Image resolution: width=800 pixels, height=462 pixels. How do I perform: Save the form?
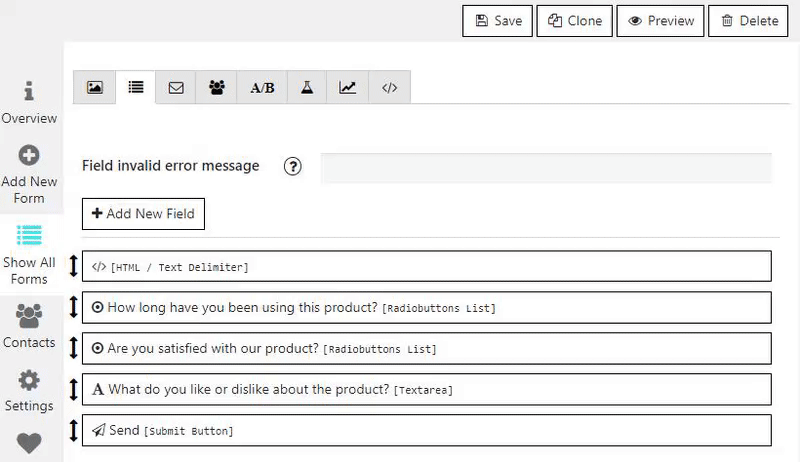point(497,21)
